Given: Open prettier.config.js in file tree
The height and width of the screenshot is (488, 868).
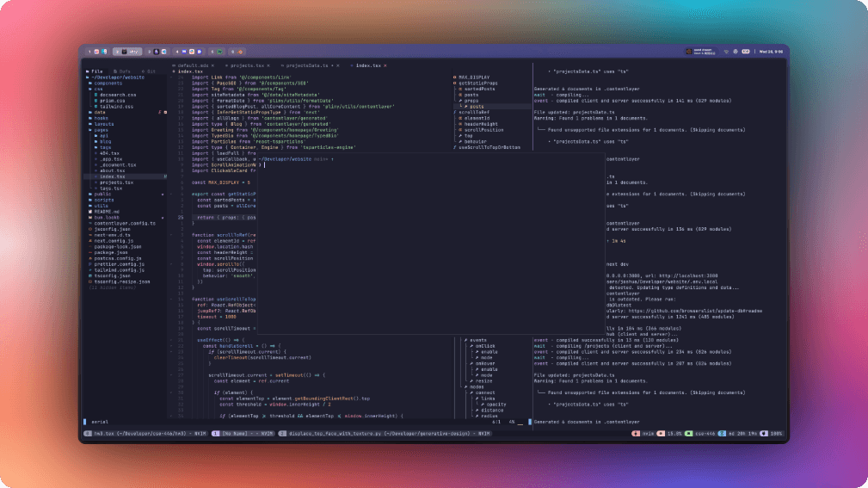Looking at the screenshot, I should [x=119, y=264].
